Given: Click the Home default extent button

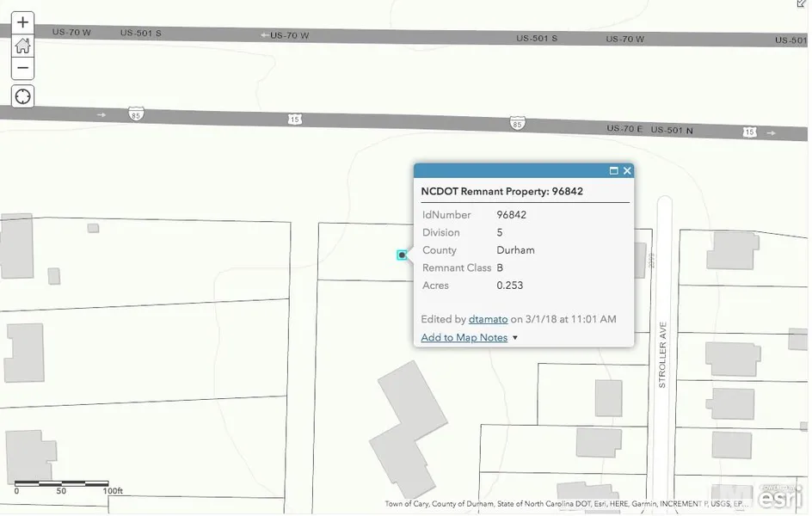Looking at the screenshot, I should pos(23,46).
